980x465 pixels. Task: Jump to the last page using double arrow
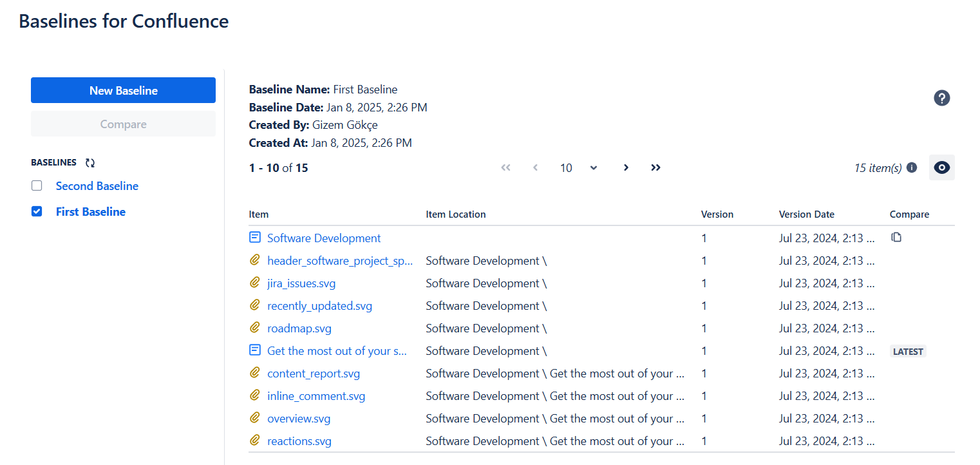tap(655, 167)
